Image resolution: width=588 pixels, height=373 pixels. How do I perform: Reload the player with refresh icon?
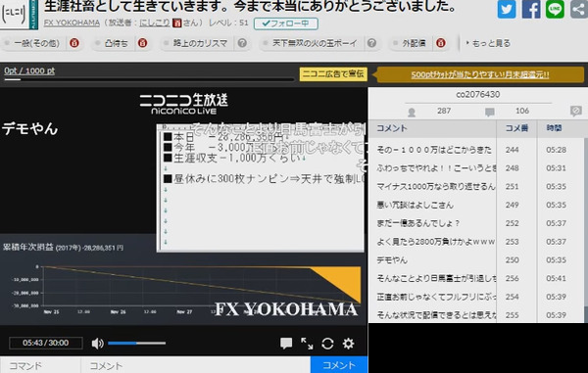[x=327, y=344]
